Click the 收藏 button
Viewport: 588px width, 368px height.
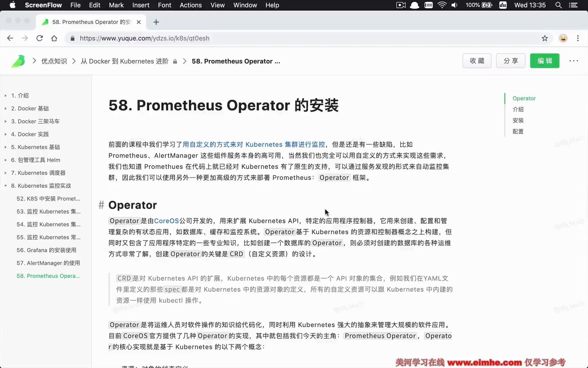[477, 61]
